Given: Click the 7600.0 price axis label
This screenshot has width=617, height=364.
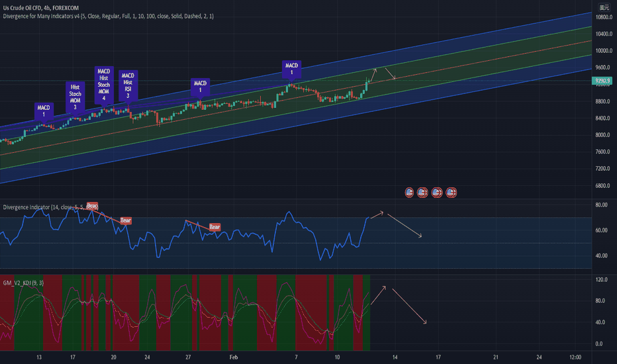Looking at the screenshot, I should tap(604, 152).
